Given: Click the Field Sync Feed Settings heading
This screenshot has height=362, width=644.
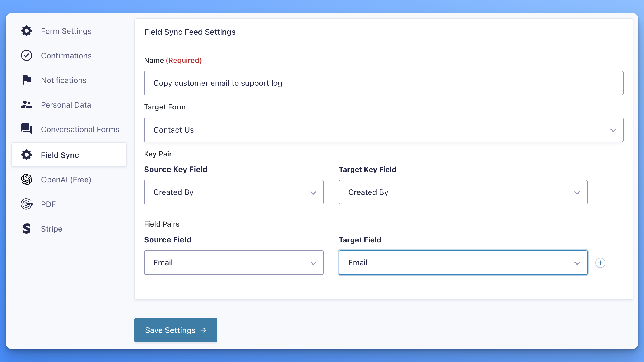Looking at the screenshot, I should point(190,32).
